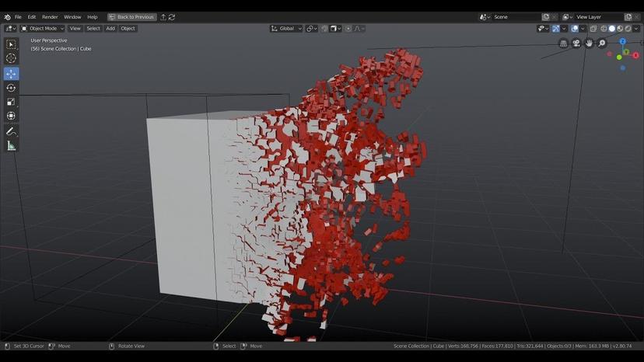
Task: Click the Scene name field
Action: point(514,16)
